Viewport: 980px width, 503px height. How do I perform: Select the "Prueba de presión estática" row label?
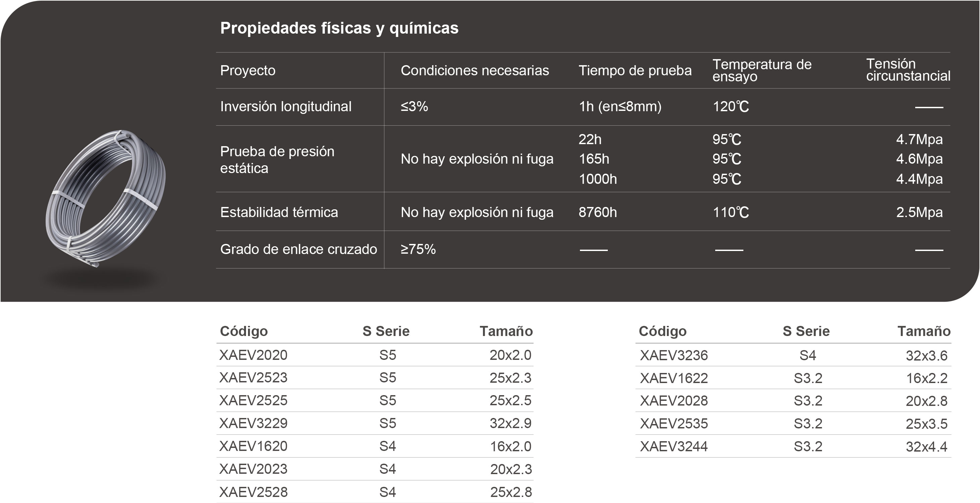click(277, 160)
